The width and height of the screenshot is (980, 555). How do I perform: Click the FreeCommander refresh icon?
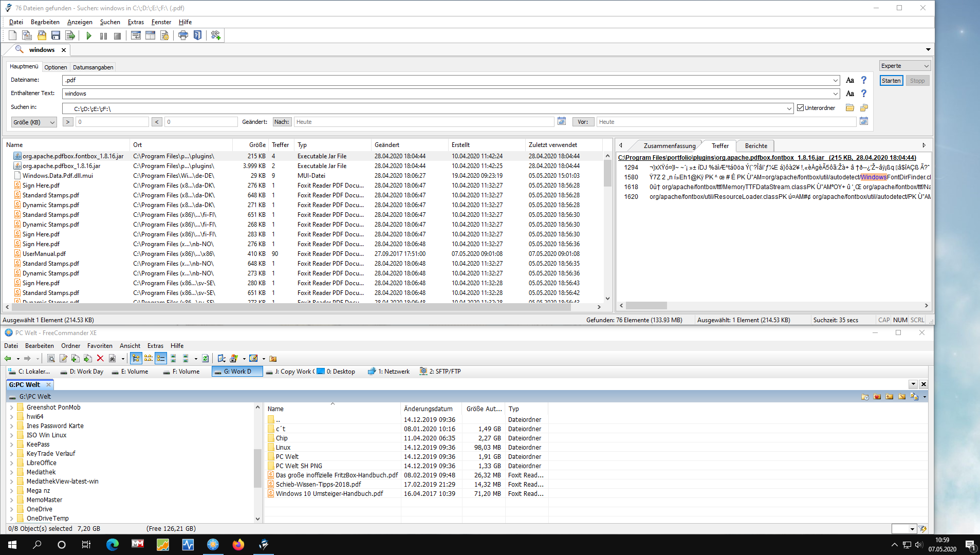tap(206, 359)
